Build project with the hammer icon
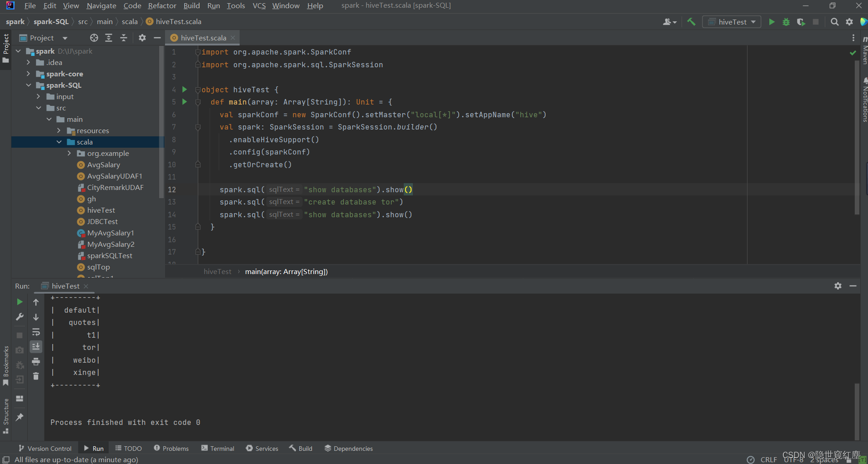Screen dimensions: 868x464 [x=691, y=22]
